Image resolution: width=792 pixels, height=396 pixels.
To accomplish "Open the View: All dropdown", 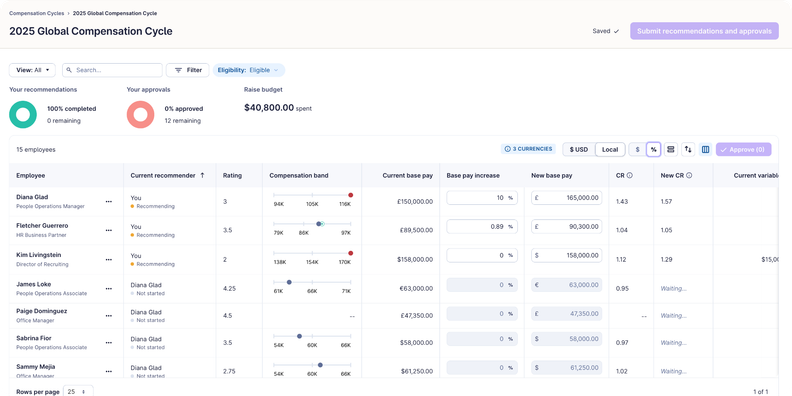I will (x=32, y=70).
